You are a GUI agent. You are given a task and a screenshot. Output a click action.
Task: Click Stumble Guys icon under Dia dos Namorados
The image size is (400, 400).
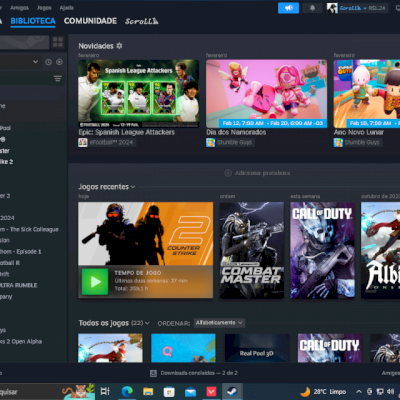pyautogui.click(x=210, y=143)
